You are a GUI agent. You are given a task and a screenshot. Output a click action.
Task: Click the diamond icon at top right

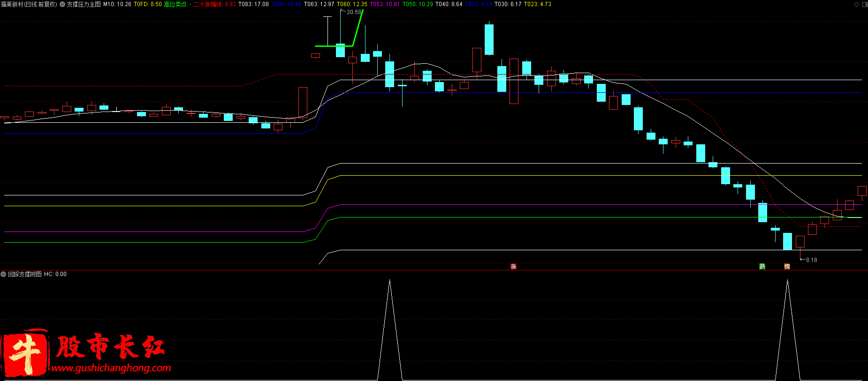[x=856, y=4]
